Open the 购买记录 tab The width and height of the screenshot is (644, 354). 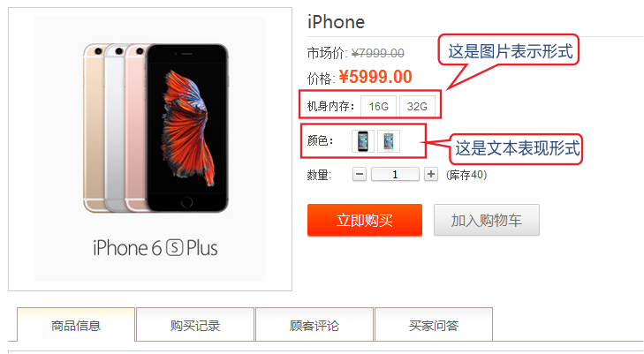195,325
